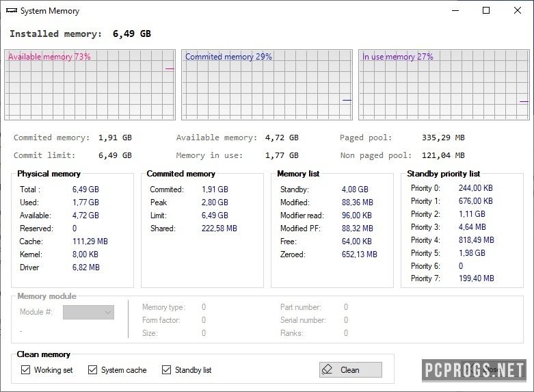The height and width of the screenshot is (392, 534).
Task: Click Modified PF value 88,32 MB
Action: [x=357, y=228]
